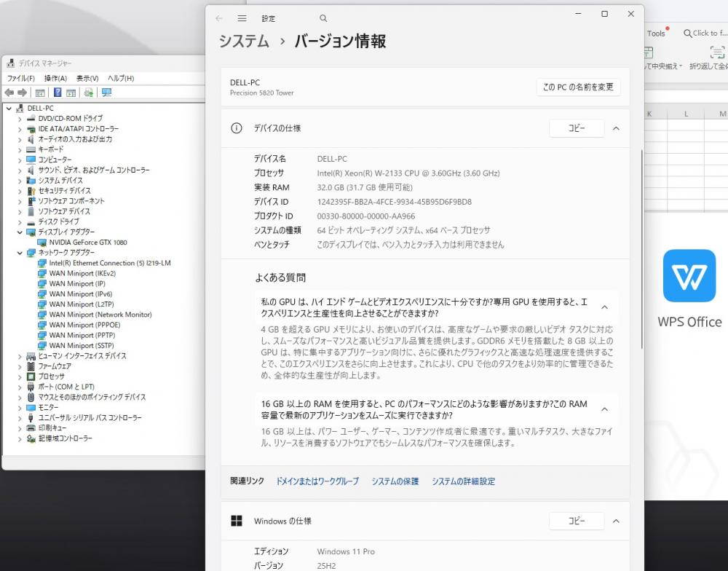The image size is (728, 571).
Task: Click the wrap text icon in WPS
Action: (717, 52)
